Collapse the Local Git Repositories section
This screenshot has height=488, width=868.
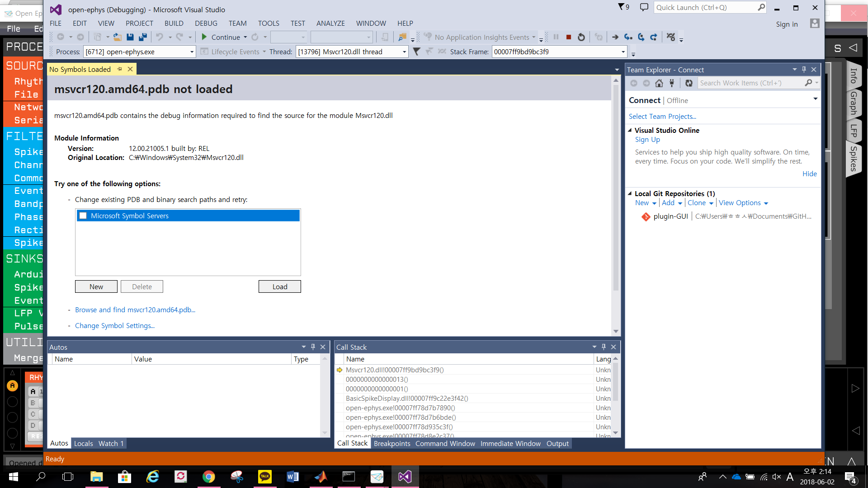click(629, 193)
